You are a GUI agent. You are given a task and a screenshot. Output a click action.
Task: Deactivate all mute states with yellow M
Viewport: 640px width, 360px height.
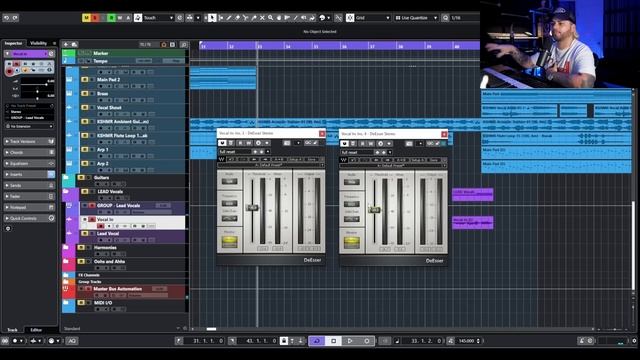[86, 18]
